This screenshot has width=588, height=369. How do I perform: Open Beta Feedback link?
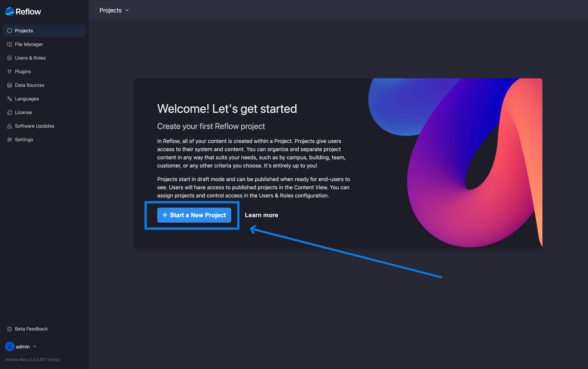(x=44, y=329)
